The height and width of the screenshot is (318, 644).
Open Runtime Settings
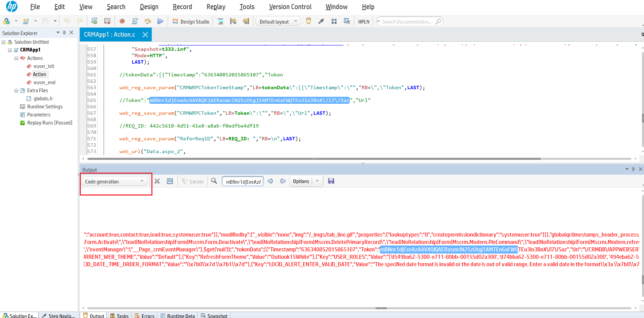(45, 107)
